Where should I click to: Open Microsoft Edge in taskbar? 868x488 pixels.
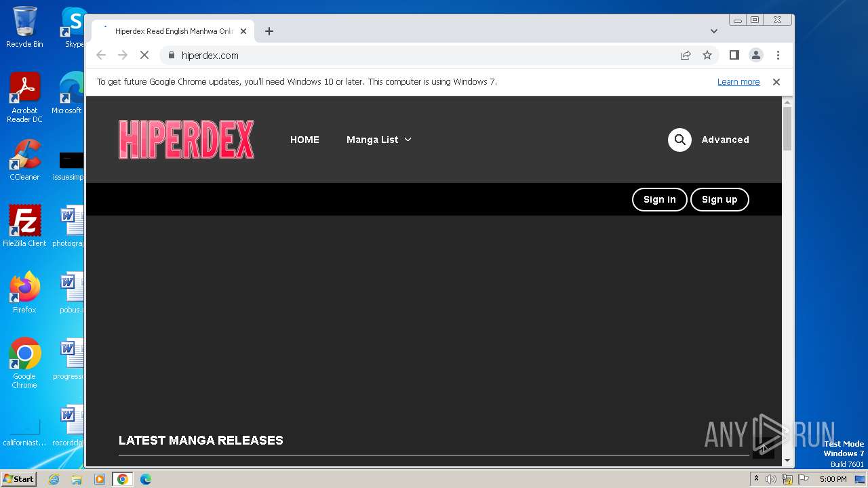pos(146,479)
